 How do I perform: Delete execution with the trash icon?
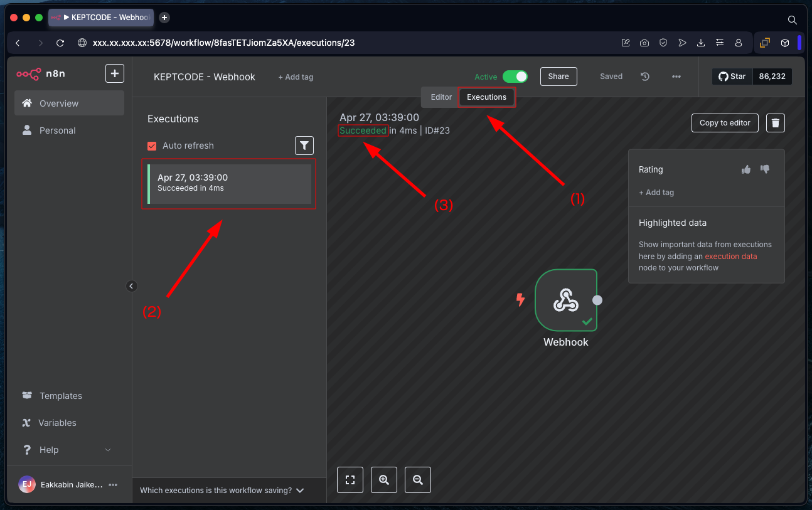tap(776, 123)
